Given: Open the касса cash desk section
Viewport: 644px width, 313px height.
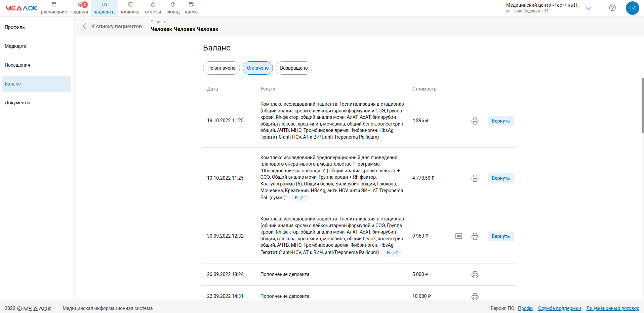Looking at the screenshot, I should click(191, 8).
